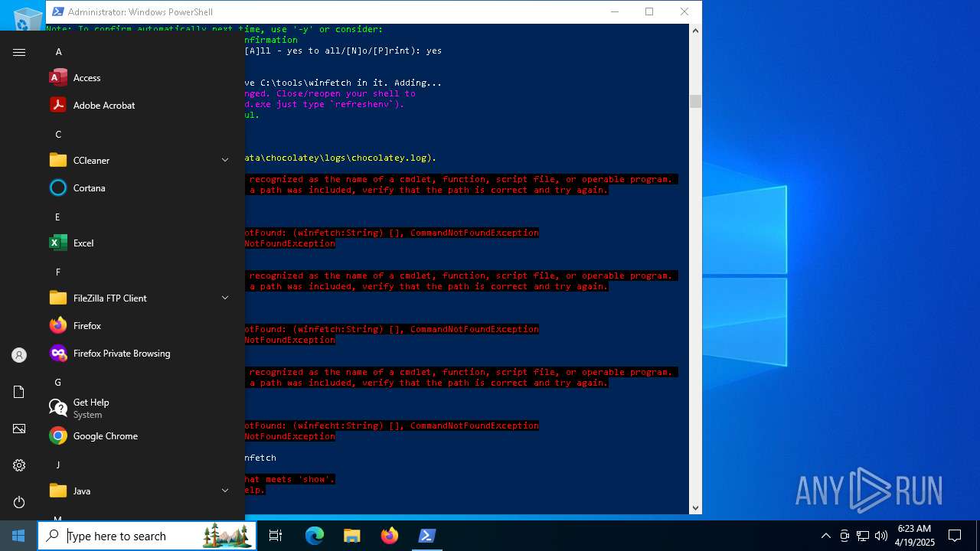The height and width of the screenshot is (551, 980).
Task: Expand the FileZilla FTP Client chevron
Action: (225, 298)
